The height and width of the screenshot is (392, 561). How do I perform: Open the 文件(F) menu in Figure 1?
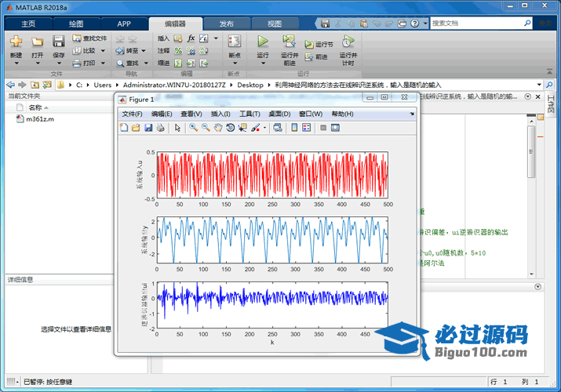click(132, 114)
